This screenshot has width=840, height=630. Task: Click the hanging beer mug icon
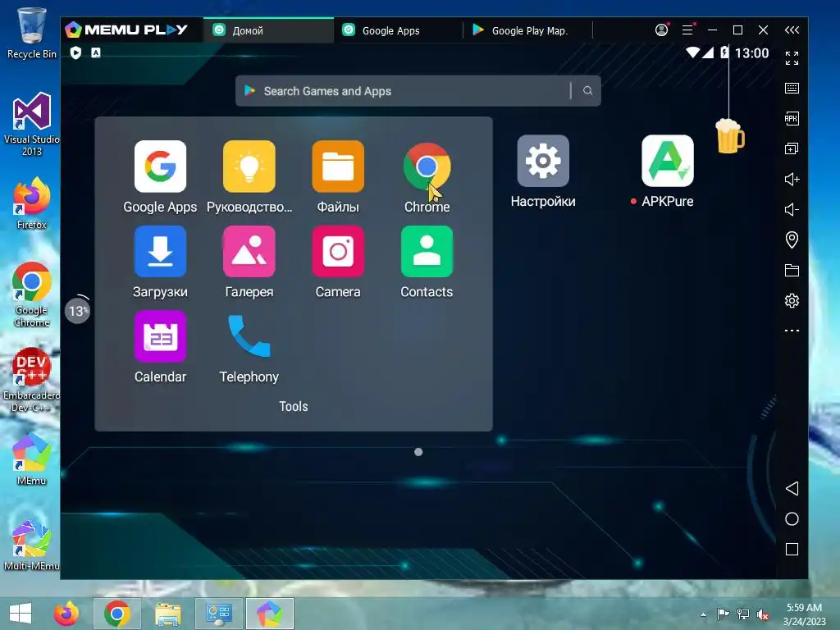pos(729,136)
